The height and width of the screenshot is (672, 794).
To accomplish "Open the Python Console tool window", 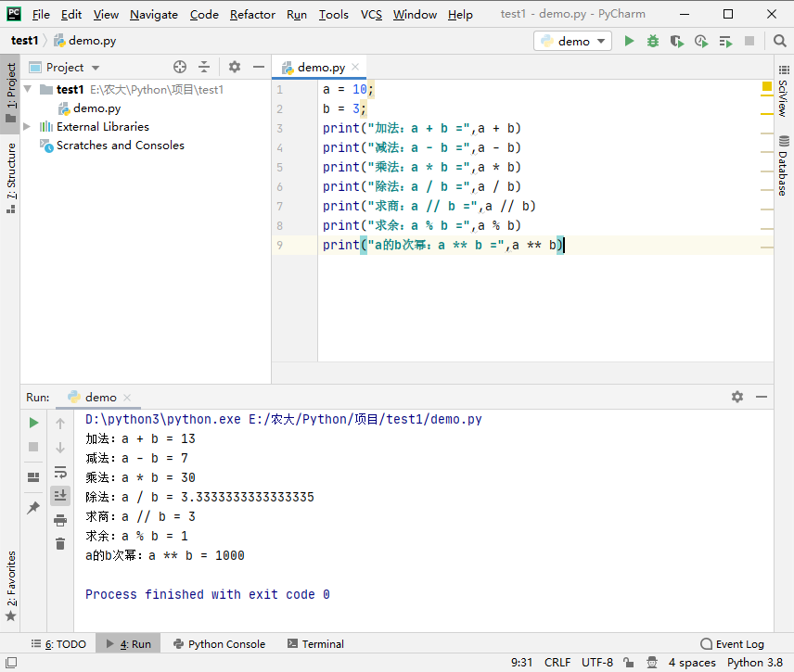I will coord(218,644).
